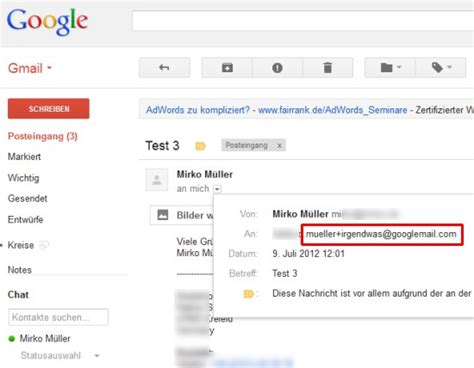Screen dimensions: 474x368
Task: Open the Markiert folder
Action: pyautogui.click(x=24, y=157)
